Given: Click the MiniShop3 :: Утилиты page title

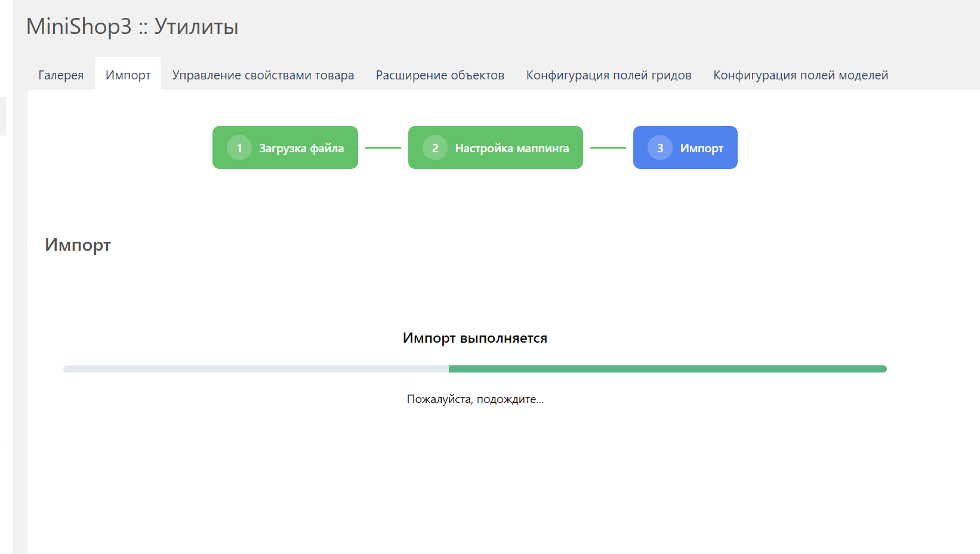Looking at the screenshot, I should 132,27.
